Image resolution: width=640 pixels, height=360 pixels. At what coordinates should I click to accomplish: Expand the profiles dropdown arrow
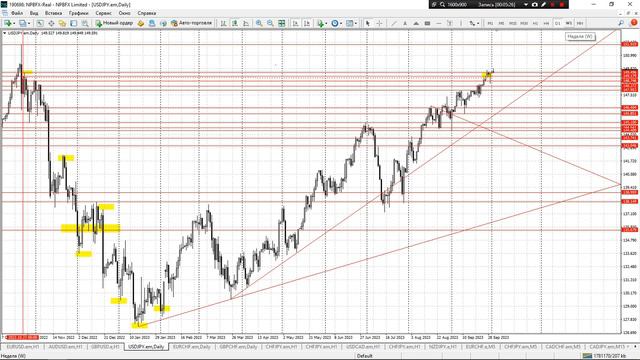coord(29,23)
